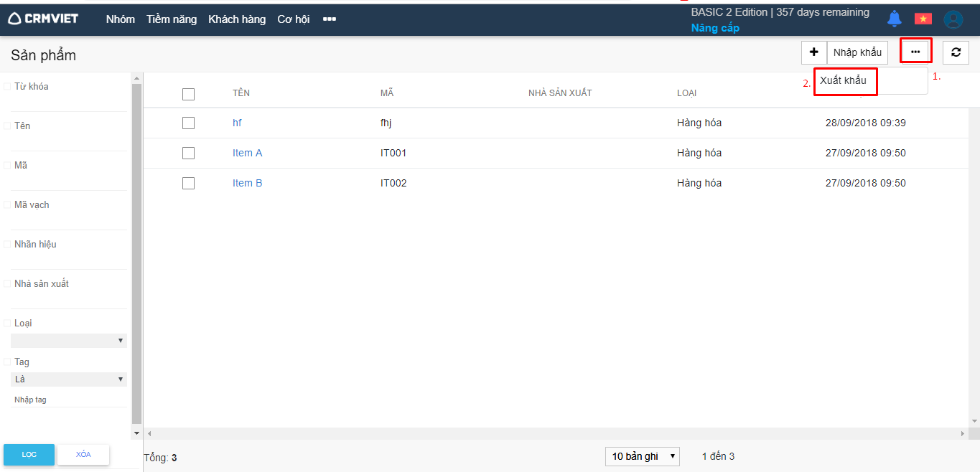The image size is (980, 472).
Task: Open the Item A product link
Action: click(247, 153)
